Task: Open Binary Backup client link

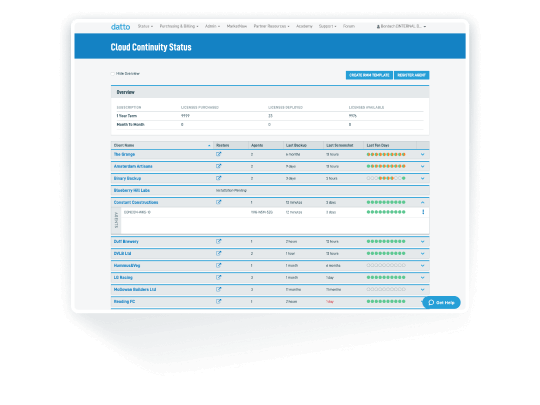Action: (x=127, y=178)
